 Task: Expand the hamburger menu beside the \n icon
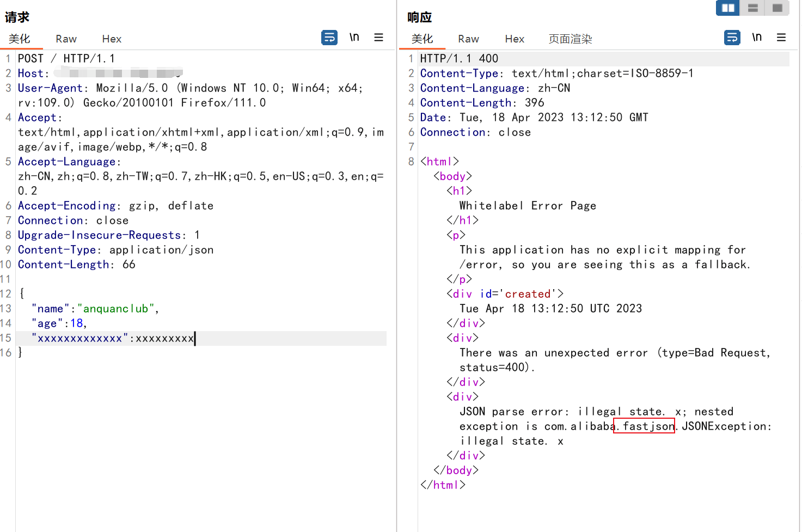379,37
